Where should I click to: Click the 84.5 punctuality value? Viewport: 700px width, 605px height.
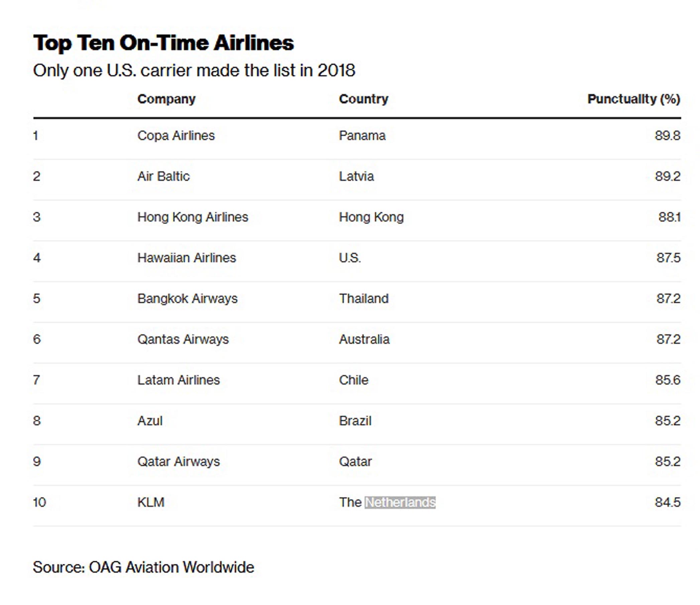point(668,503)
